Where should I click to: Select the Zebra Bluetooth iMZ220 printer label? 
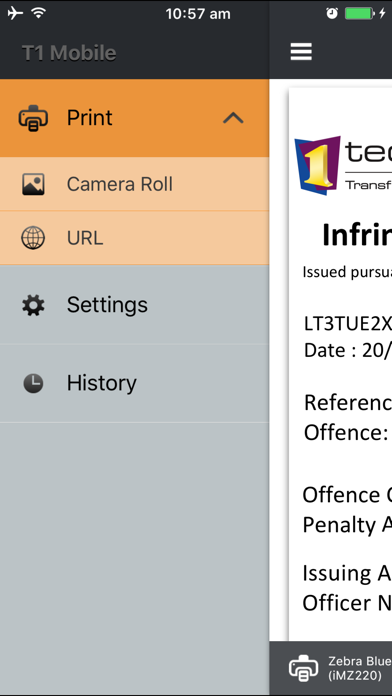[x=360, y=668]
